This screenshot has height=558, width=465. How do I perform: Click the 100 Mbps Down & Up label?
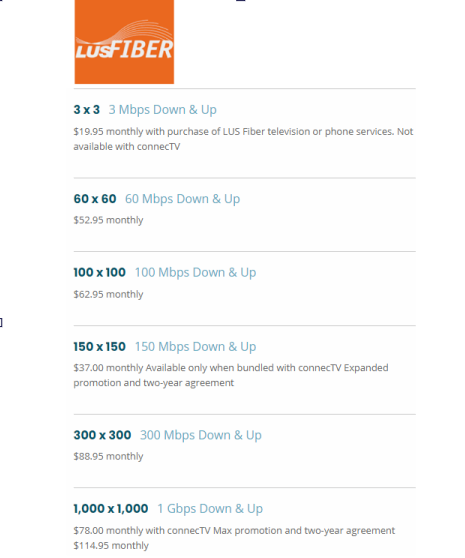pyautogui.click(x=195, y=273)
